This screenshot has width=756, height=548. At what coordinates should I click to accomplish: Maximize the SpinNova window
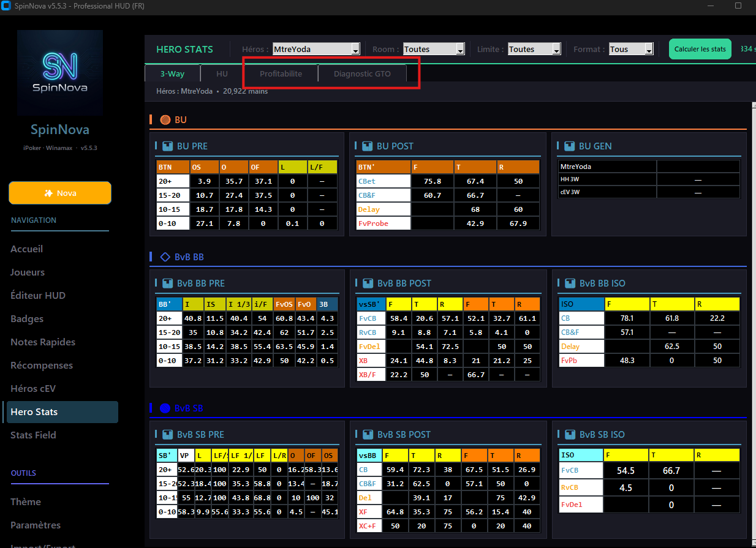point(738,6)
